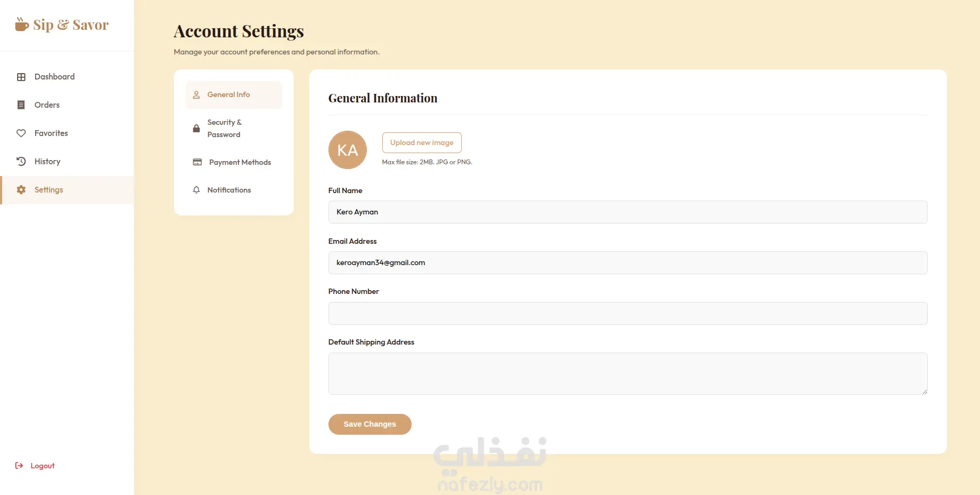Click the Payment Methods card icon
The height and width of the screenshot is (495, 980).
click(x=197, y=162)
